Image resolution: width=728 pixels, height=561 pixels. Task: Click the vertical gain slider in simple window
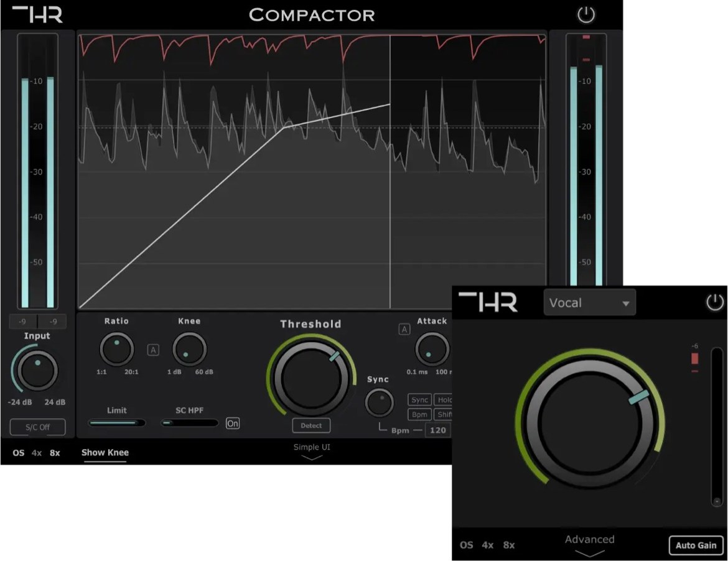pos(717,427)
